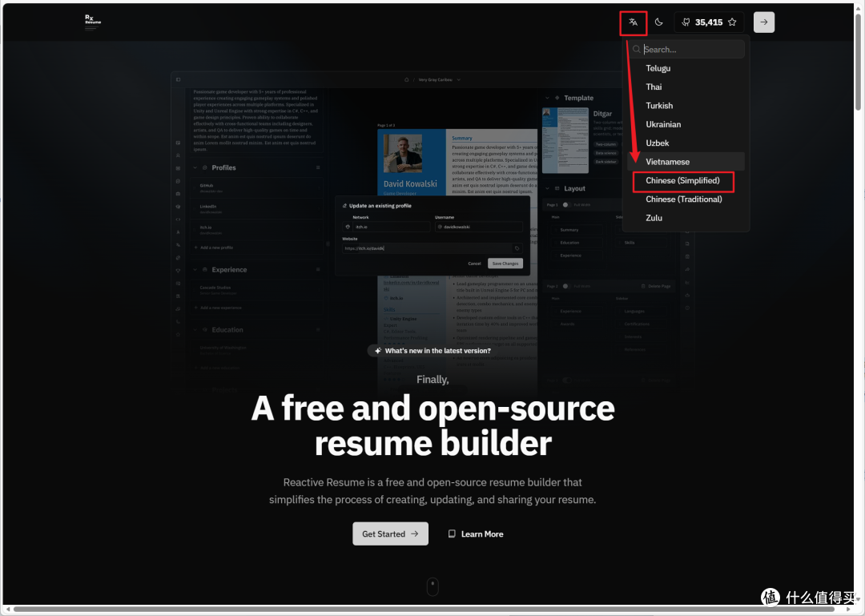Image resolution: width=865 pixels, height=616 pixels.
Task: Click the tag icon in Website field
Action: (x=517, y=248)
